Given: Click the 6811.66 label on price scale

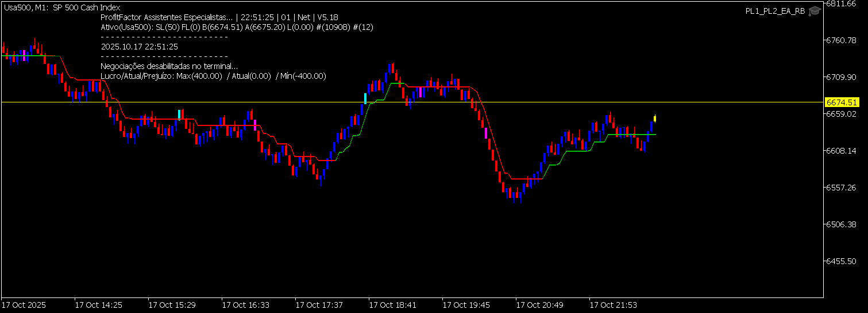Looking at the screenshot, I should point(844,3).
